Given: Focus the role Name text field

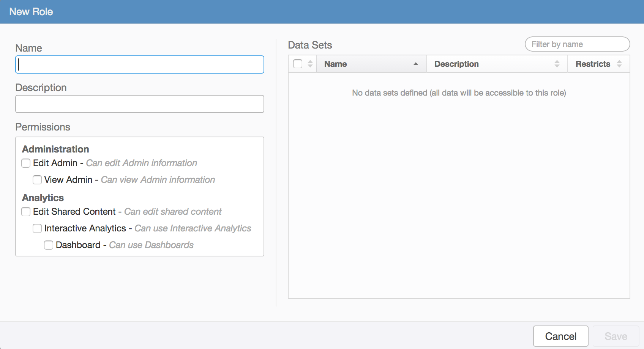Looking at the screenshot, I should [140, 64].
